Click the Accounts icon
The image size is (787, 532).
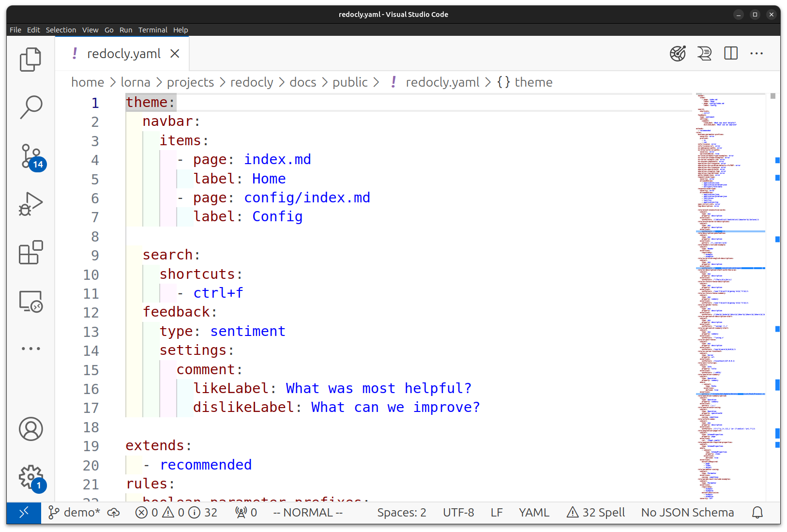click(30, 429)
